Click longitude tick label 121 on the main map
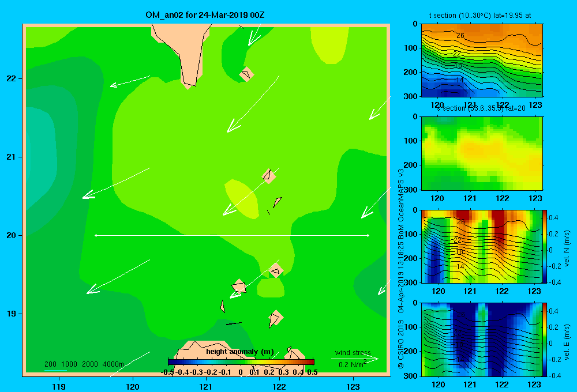This screenshot has height=392, width=577. click(x=206, y=386)
